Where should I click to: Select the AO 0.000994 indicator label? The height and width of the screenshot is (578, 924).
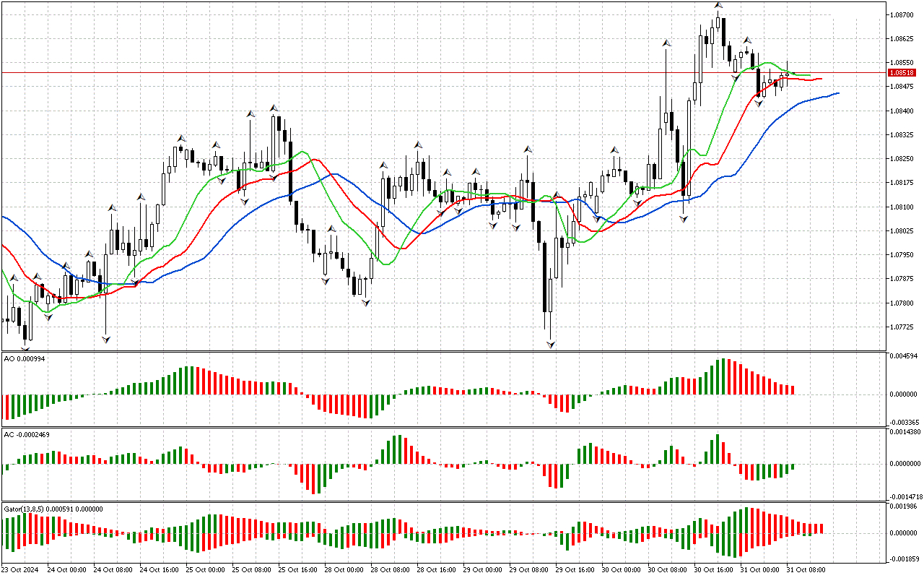25,359
